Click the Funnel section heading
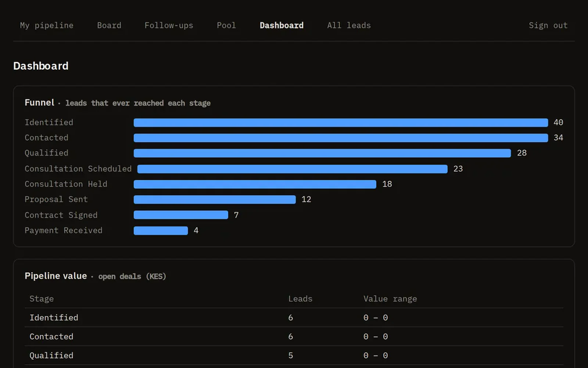 point(39,103)
